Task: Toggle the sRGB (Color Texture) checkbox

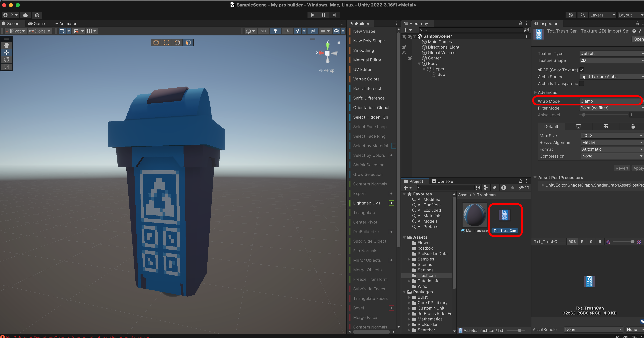Action: pos(582,70)
